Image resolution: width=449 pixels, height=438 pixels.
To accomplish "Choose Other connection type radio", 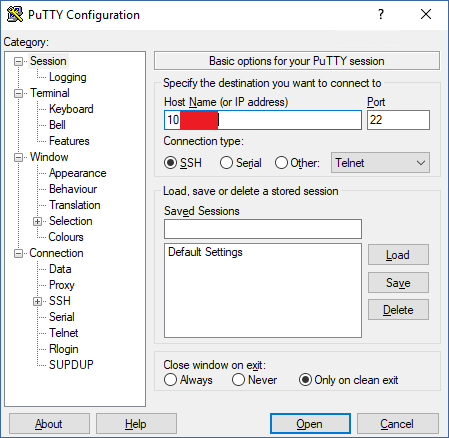I will [x=281, y=163].
